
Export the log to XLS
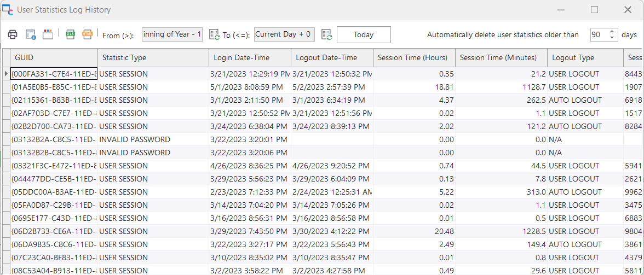[x=70, y=34]
